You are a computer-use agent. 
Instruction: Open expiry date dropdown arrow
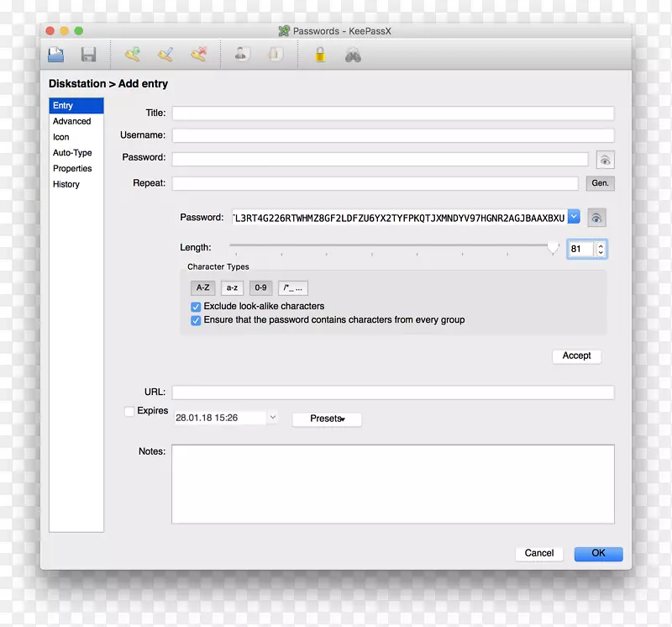click(x=272, y=417)
